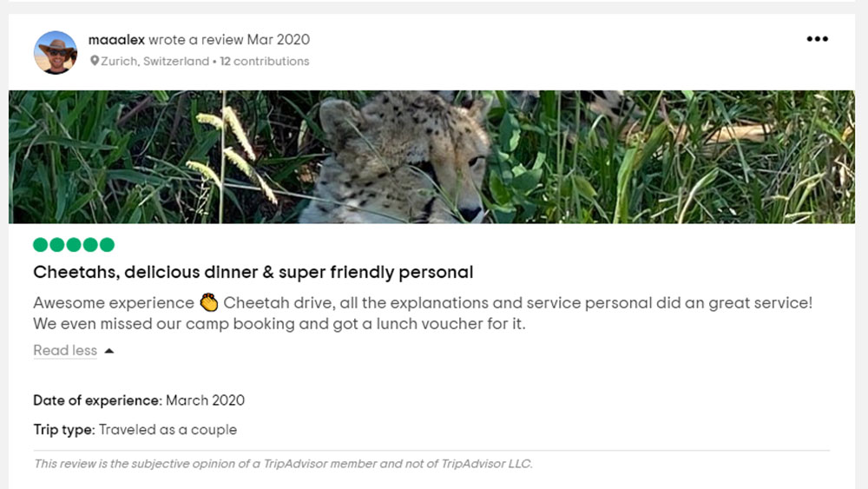Screen dimensions: 868x489
Task: Click the "Date of experience" label
Action: [x=97, y=400]
